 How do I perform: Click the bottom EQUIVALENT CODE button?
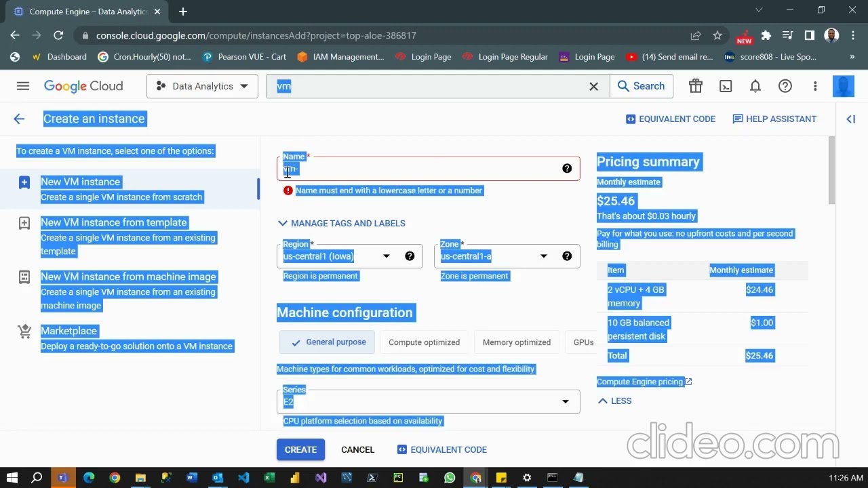[442, 449]
